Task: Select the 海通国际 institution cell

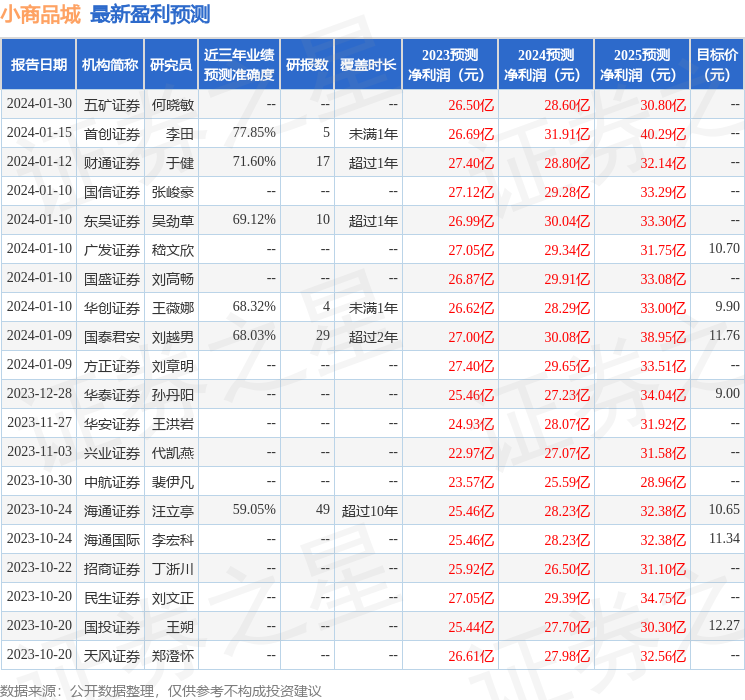Action: (112, 540)
